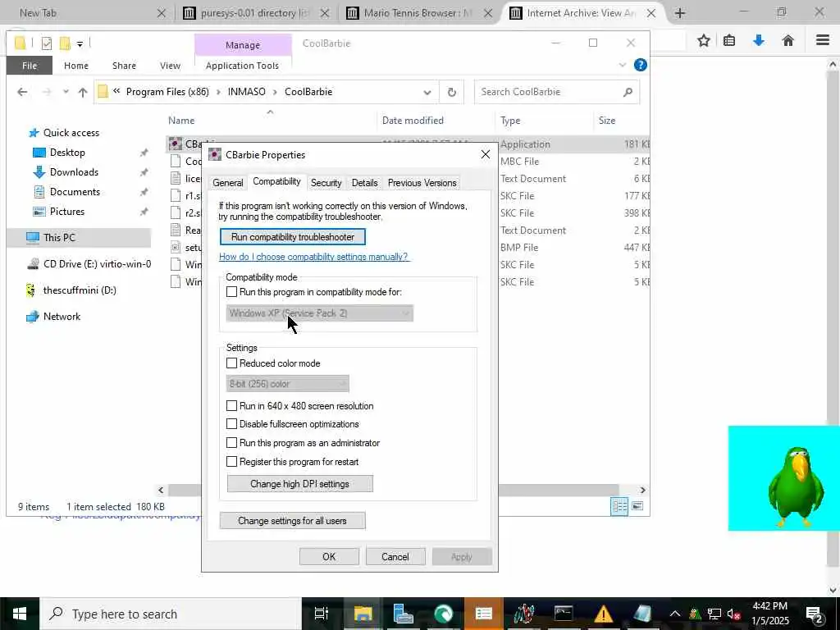Click the muted volume tray icon

(x=734, y=614)
